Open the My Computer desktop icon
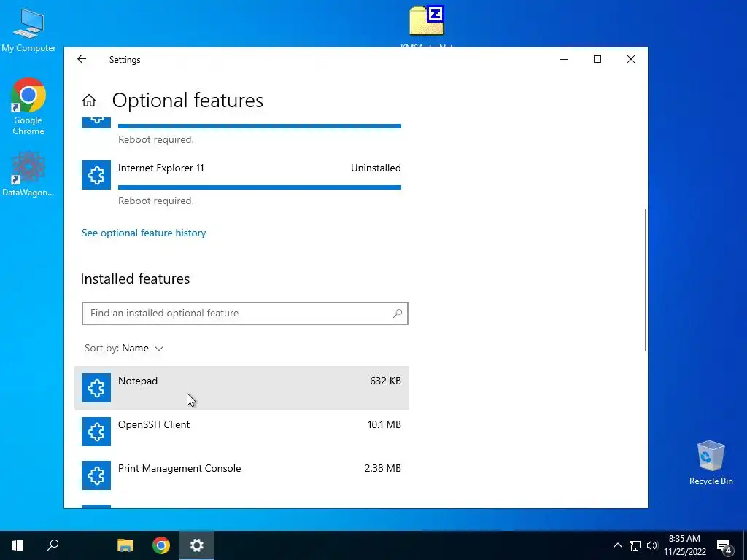Viewport: 747px width, 560px height. [28, 29]
